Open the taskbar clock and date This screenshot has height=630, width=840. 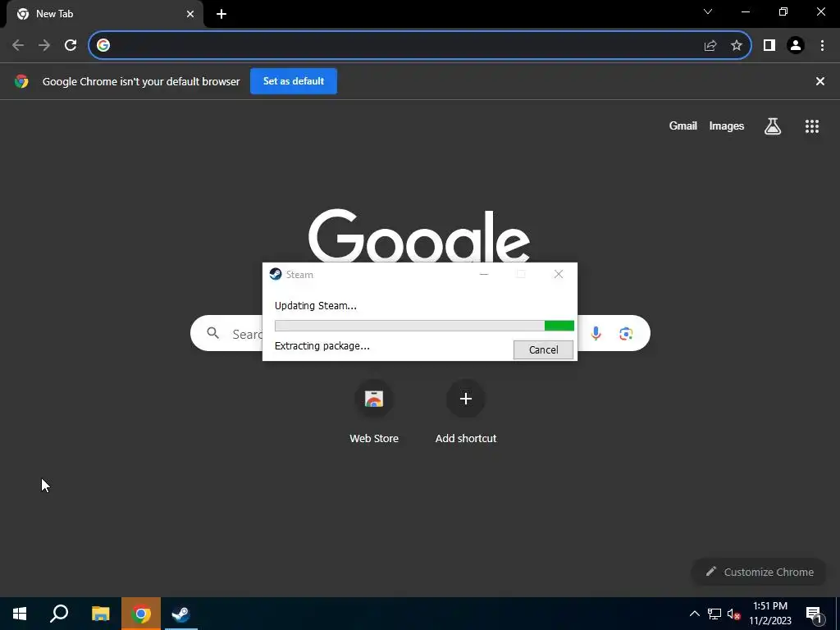pos(770,614)
